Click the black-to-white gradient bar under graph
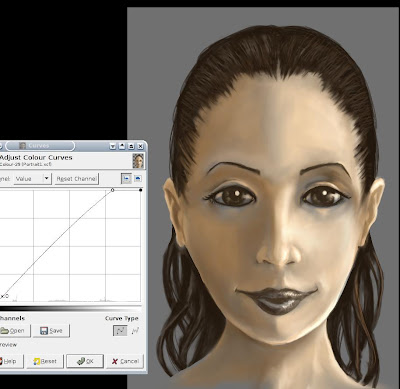This screenshot has width=400, height=389. (70, 309)
